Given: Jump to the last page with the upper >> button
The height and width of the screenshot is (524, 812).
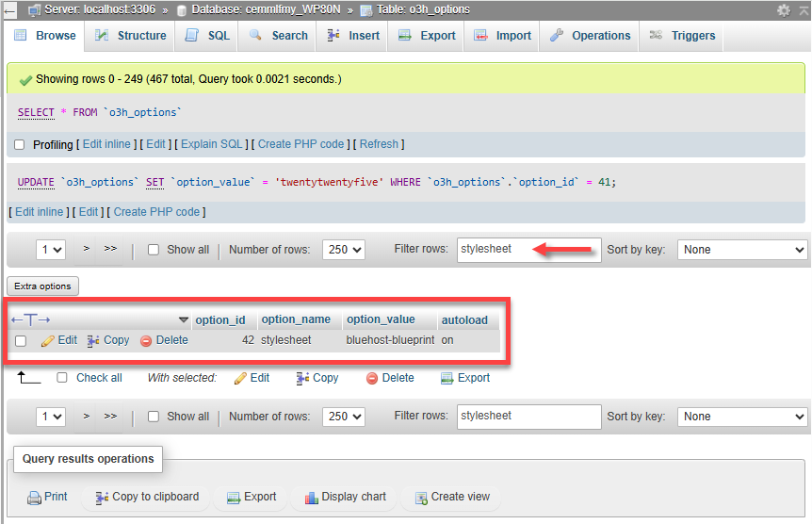Looking at the screenshot, I should point(110,249).
